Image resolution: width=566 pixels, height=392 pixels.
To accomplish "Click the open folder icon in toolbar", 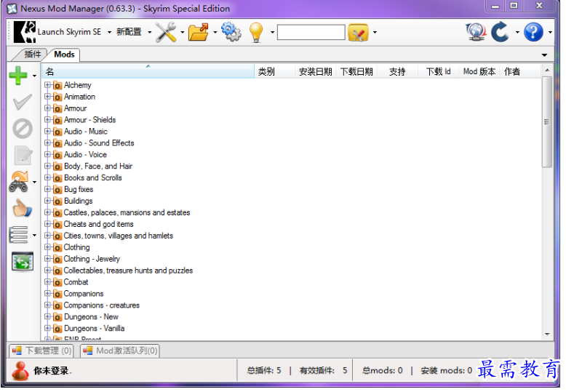I will pos(199,32).
